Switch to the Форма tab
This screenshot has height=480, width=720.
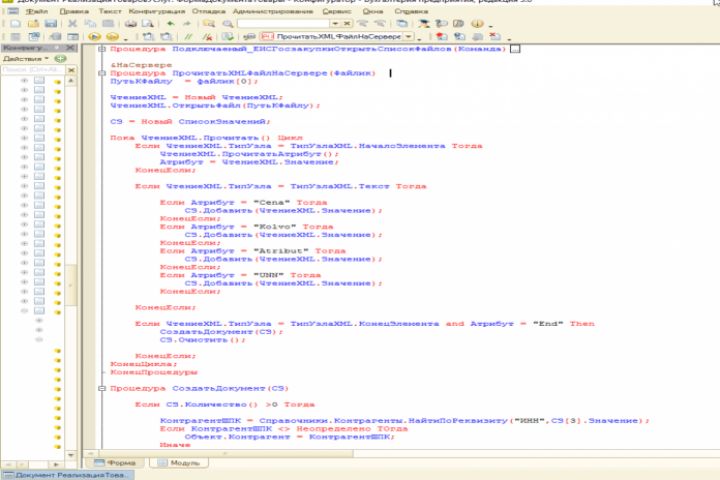point(115,463)
